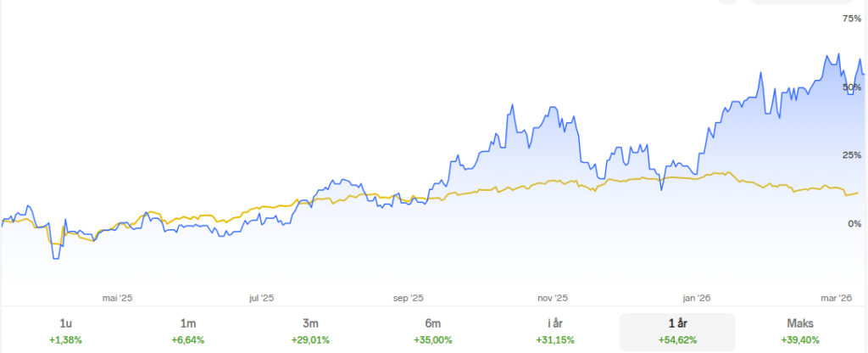The width and height of the screenshot is (868, 353).
Task: Click the 25% y-axis label
Action: tap(851, 155)
